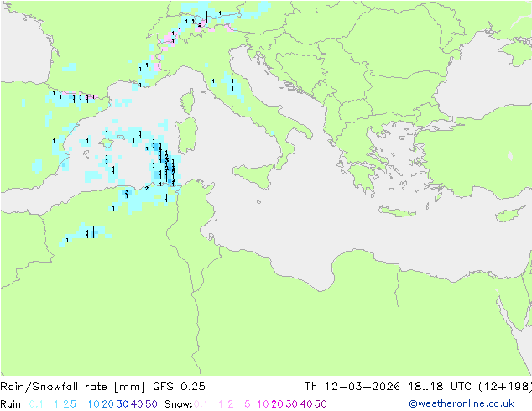Click the island of Sicily on map
Image resolution: width=532 pixels, height=411 pixels.
tap(254, 174)
